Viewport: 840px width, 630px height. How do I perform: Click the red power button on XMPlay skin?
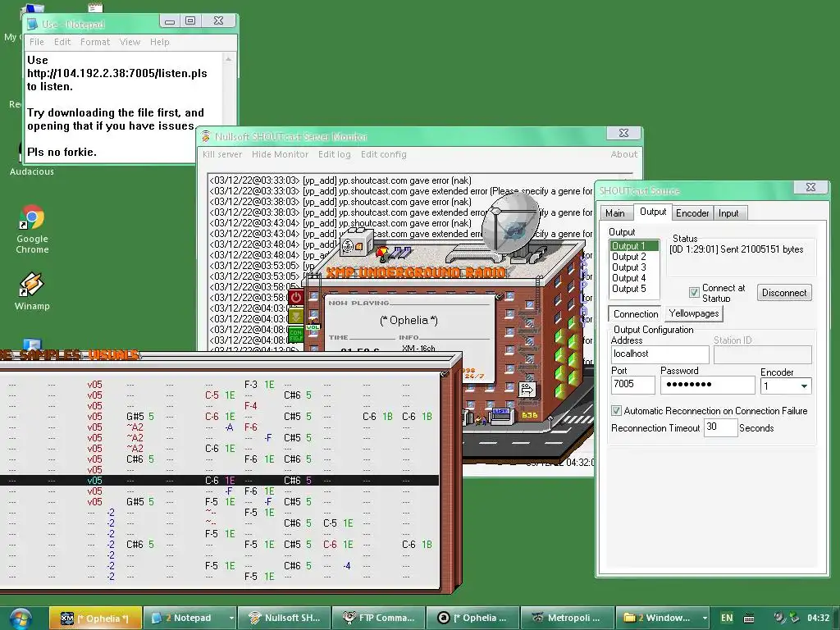296,297
